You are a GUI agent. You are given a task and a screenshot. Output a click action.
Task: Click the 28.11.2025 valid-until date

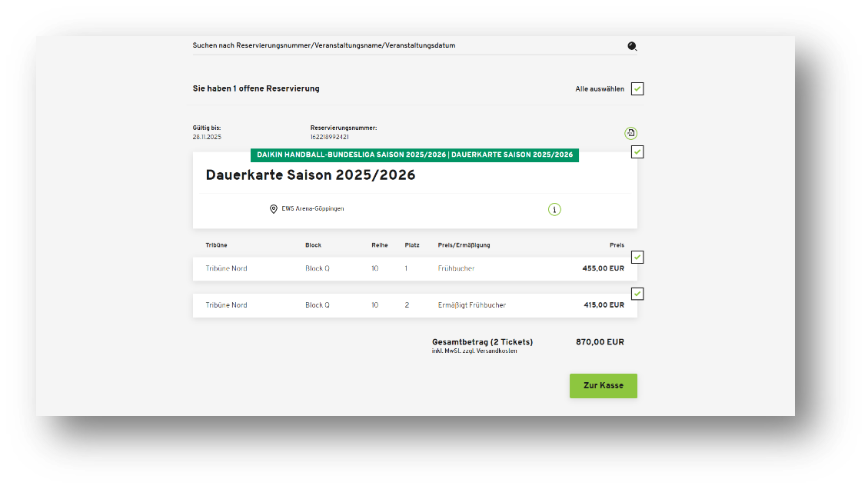coord(207,138)
